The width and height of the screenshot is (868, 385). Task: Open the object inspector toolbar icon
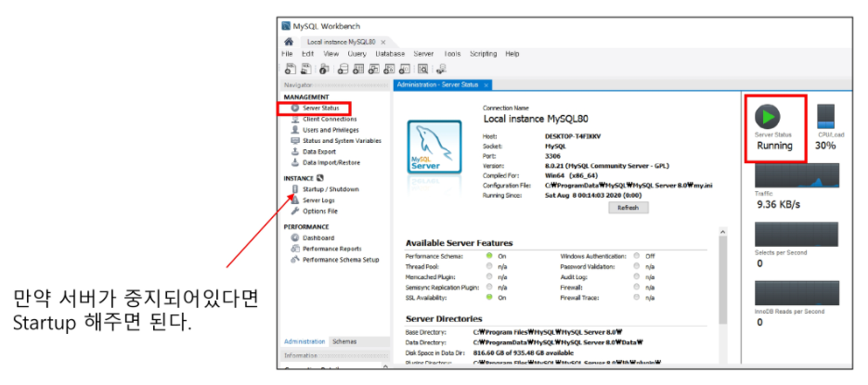[324, 70]
